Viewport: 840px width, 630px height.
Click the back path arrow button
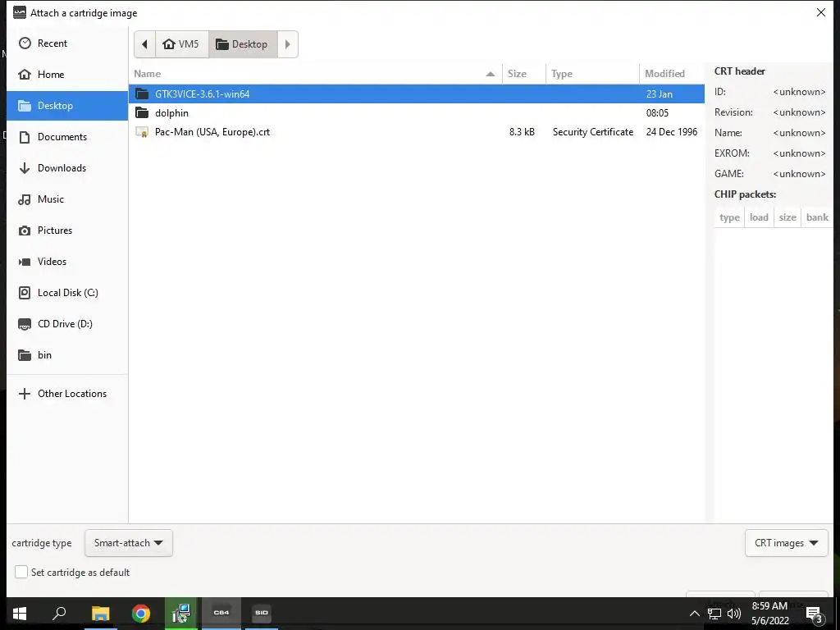[144, 44]
